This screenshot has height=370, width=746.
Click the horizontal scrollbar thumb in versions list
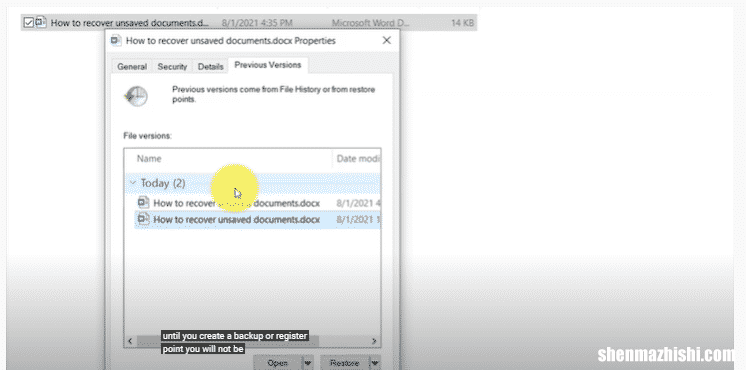tap(227, 341)
